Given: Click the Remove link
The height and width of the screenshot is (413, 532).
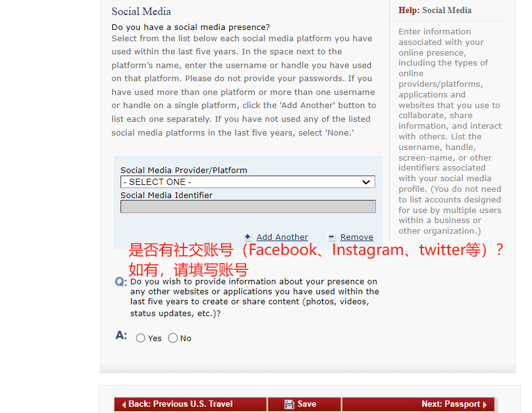Looking at the screenshot, I should coord(357,237).
